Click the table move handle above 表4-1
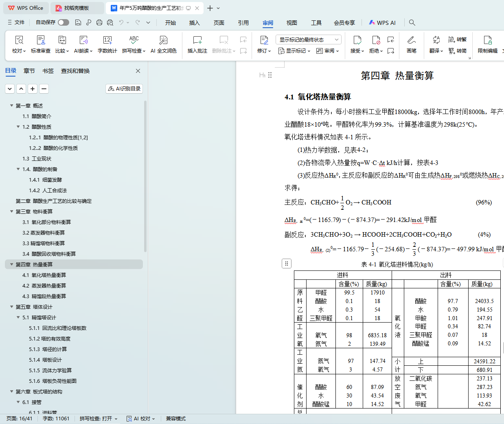Screen dimensions: 504x424 tap(286, 264)
